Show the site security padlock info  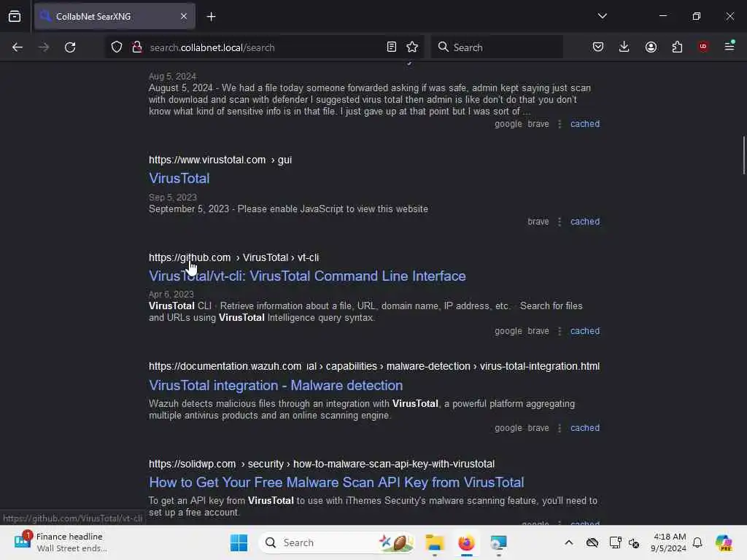(x=136, y=47)
